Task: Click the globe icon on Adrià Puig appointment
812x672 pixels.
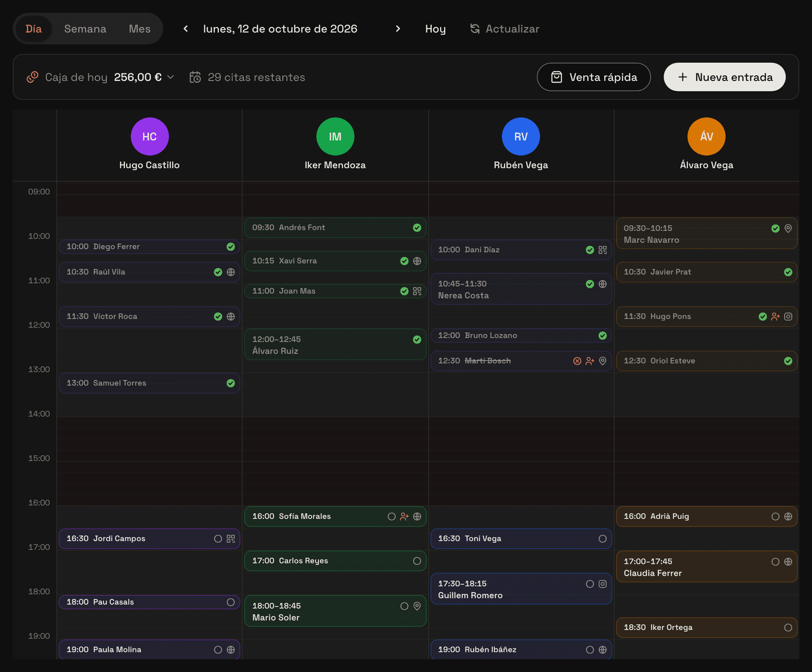Action: [788, 516]
